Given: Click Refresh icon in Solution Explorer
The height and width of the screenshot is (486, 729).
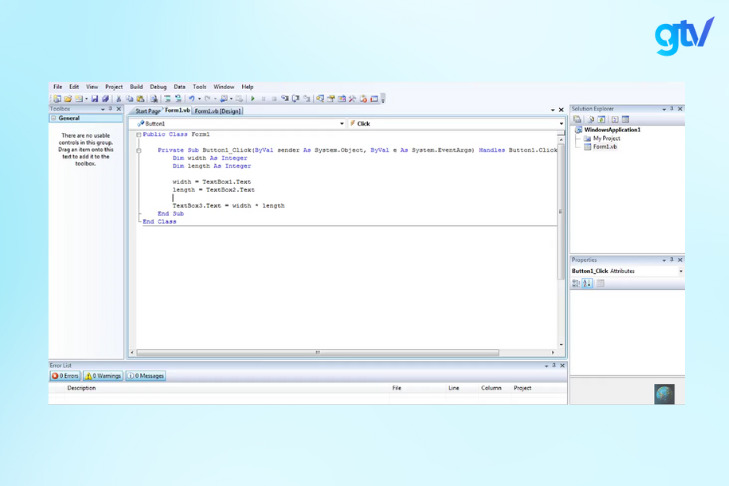Looking at the screenshot, I should (x=602, y=120).
